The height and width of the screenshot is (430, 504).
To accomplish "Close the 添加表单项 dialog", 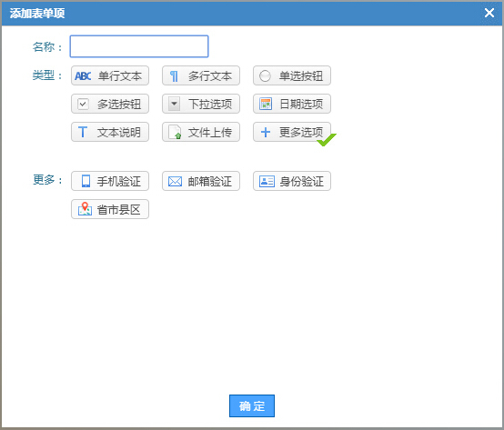I will click(x=489, y=13).
